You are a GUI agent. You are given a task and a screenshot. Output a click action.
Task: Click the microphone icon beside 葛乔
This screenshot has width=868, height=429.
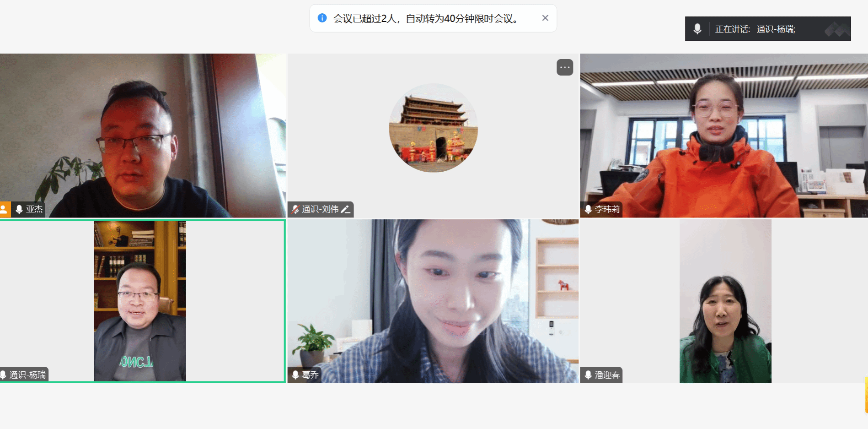(x=295, y=375)
